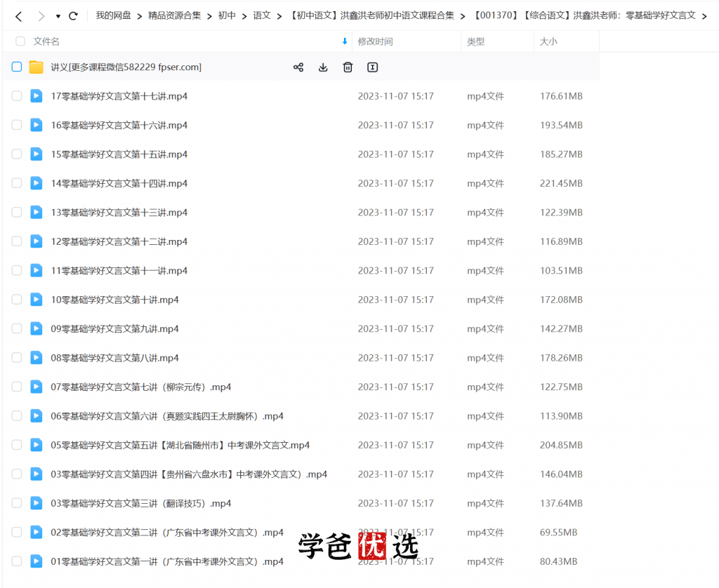Select checkbox for 15零基础学好文言文第十五讲.mp4

(17, 154)
